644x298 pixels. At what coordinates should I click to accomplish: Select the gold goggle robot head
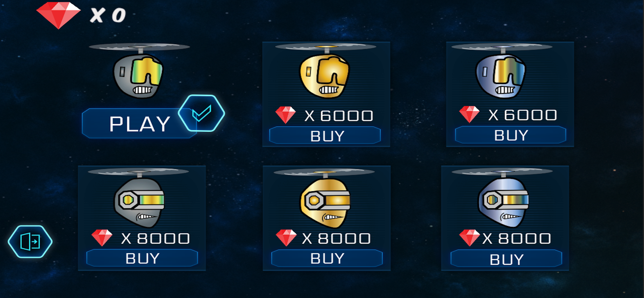coord(325,71)
